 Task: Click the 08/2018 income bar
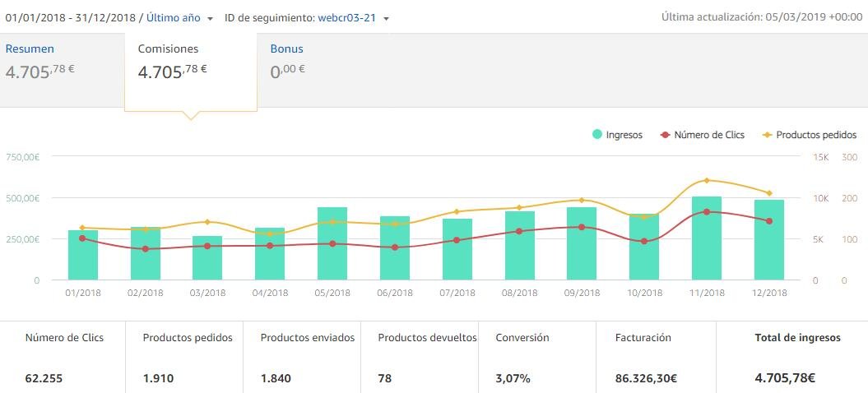[520, 245]
